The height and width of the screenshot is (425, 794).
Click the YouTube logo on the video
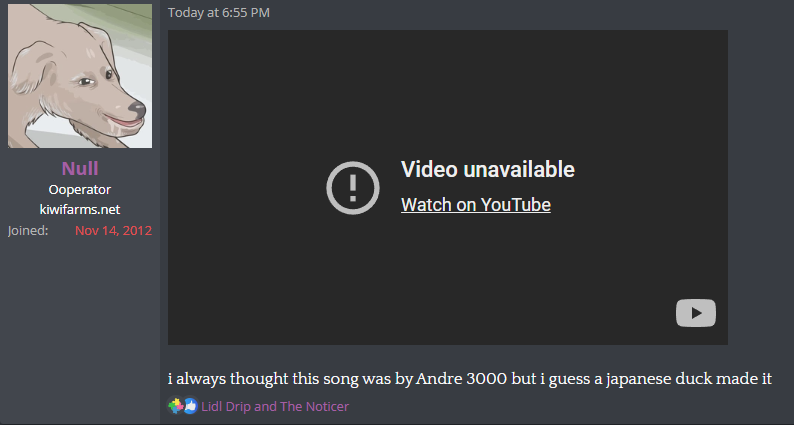[x=696, y=313]
